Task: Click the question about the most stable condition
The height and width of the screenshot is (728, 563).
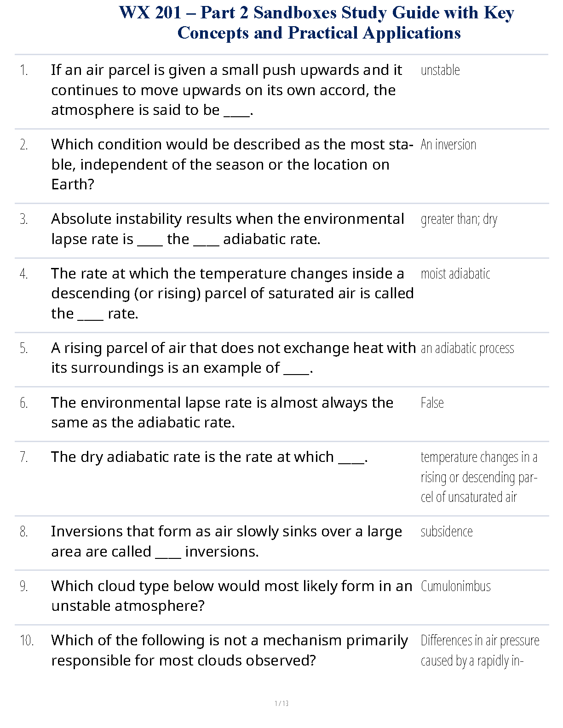Action: [231, 165]
